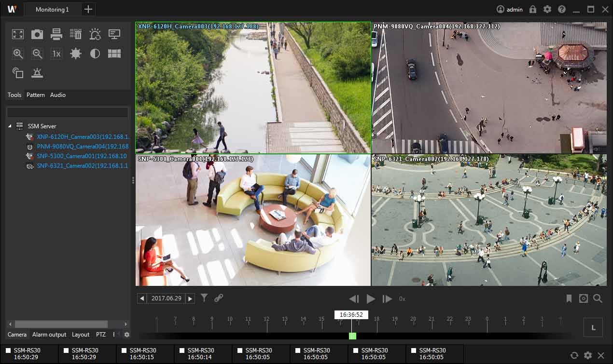This screenshot has width=613, height=364.
Task: Open the Alarm output tab
Action: pyautogui.click(x=49, y=335)
